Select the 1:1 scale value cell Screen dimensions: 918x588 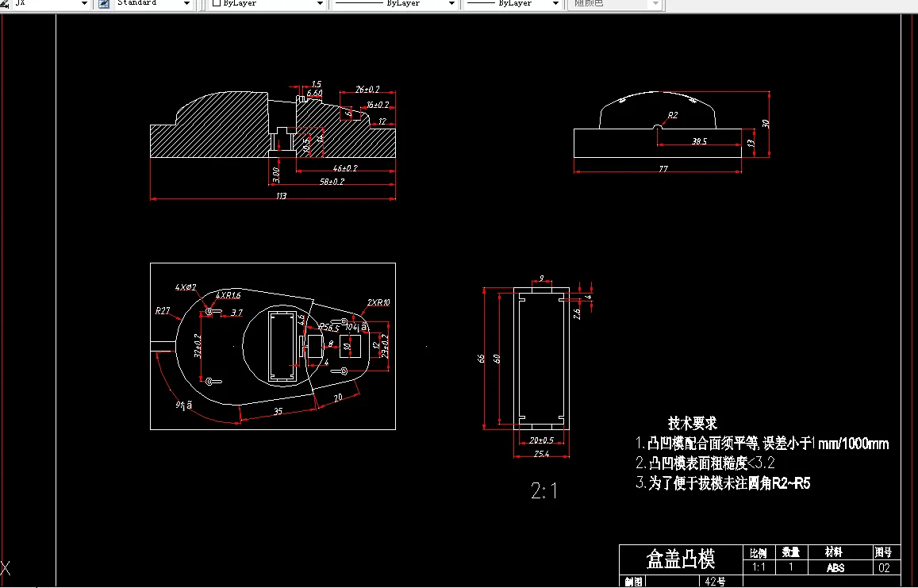759,567
